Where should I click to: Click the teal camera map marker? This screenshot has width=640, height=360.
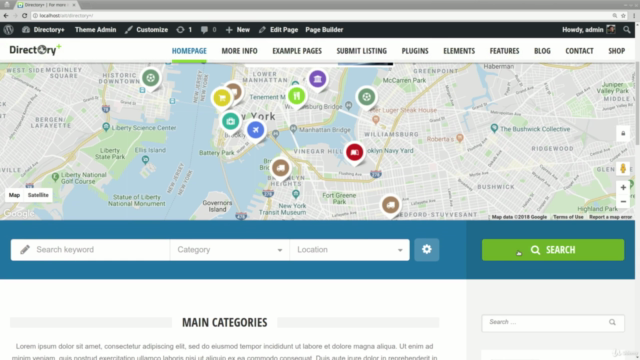click(231, 121)
